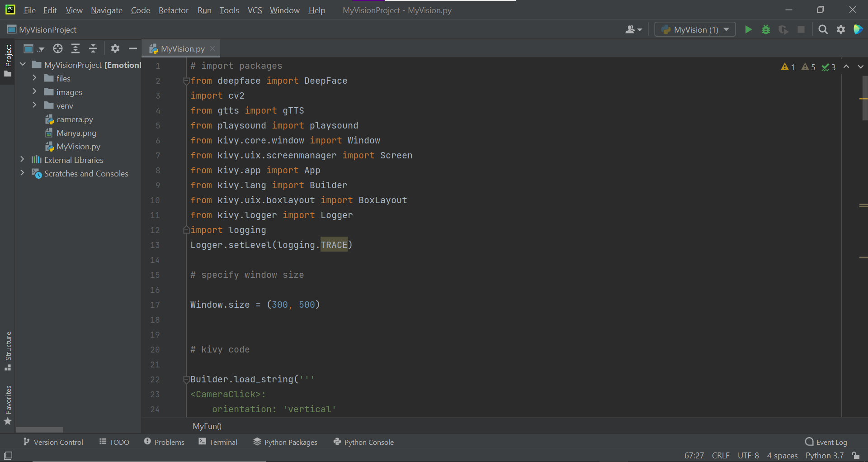Open the Terminal tool window
This screenshot has height=462, width=868.
coord(218,442)
